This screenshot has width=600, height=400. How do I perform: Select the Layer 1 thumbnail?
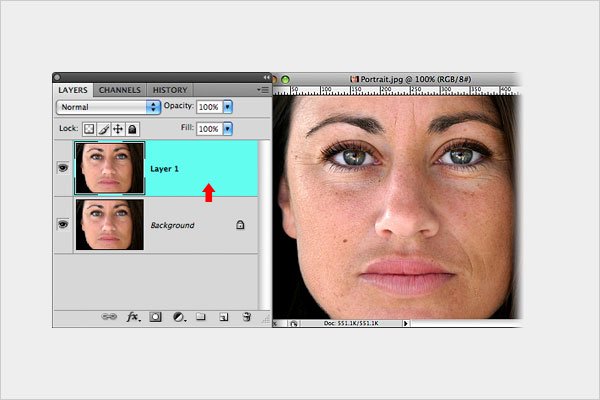(x=109, y=168)
